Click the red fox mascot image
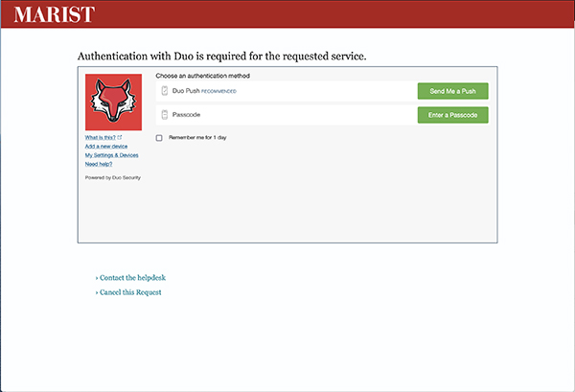 coord(113,102)
